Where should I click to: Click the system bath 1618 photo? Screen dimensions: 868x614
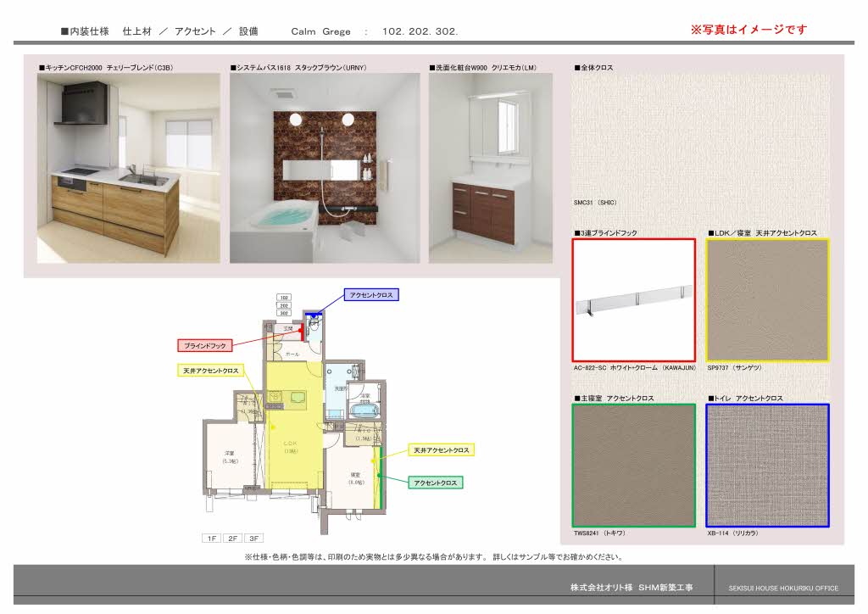coord(325,167)
